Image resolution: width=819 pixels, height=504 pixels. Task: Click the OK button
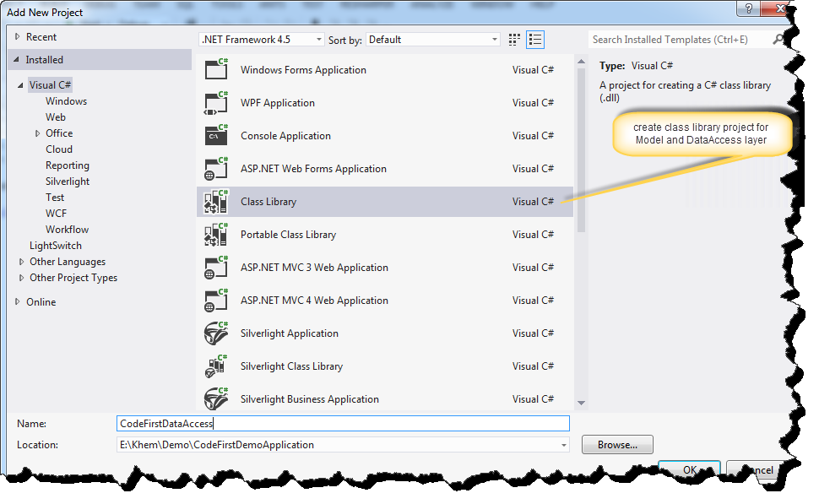coord(690,469)
